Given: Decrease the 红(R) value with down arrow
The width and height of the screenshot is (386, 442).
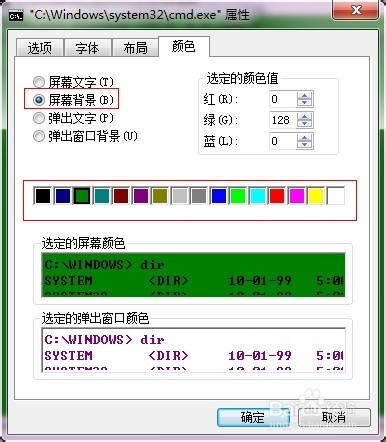Looking at the screenshot, I should [304, 103].
